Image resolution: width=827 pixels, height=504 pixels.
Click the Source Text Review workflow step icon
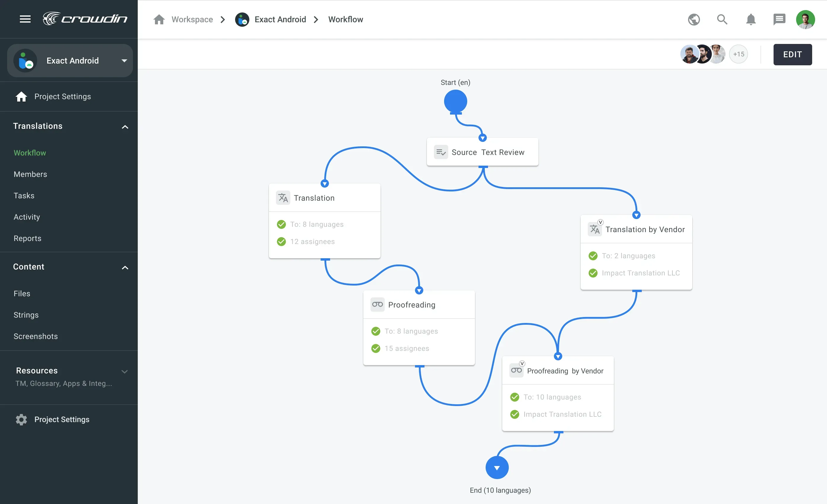tap(441, 152)
